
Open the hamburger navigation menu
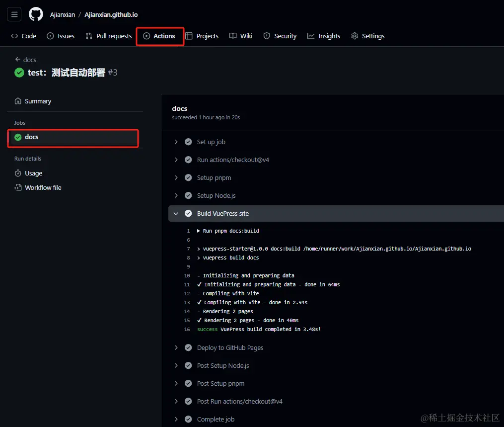[14, 14]
